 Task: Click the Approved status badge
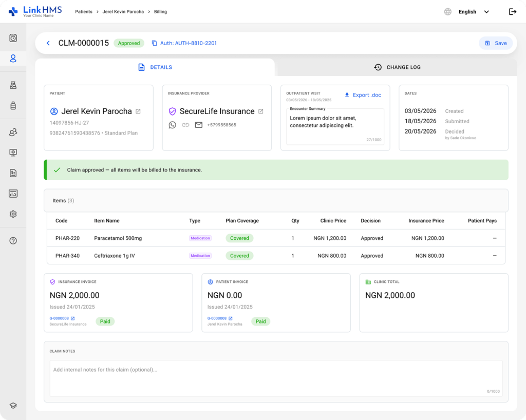pyautogui.click(x=129, y=43)
